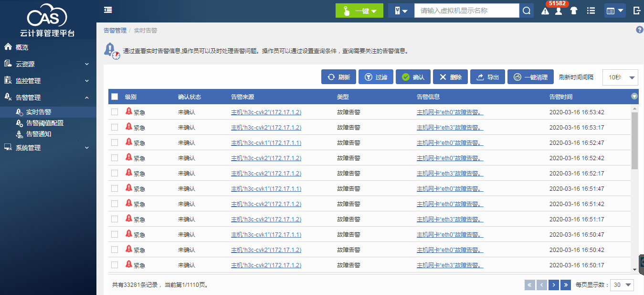The image size is (644, 295).
Task: Click the column settings icon in table header
Action: [634, 96]
